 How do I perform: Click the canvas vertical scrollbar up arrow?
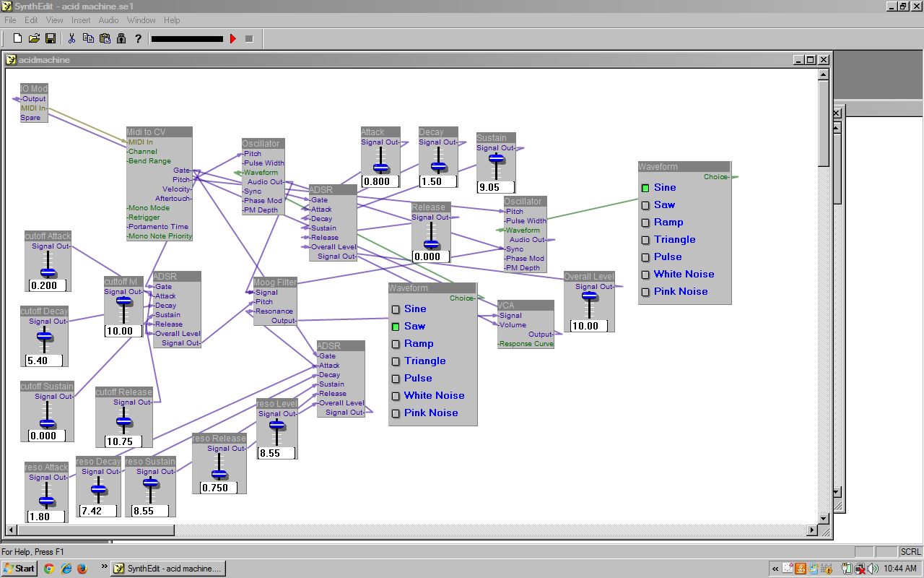click(x=824, y=74)
